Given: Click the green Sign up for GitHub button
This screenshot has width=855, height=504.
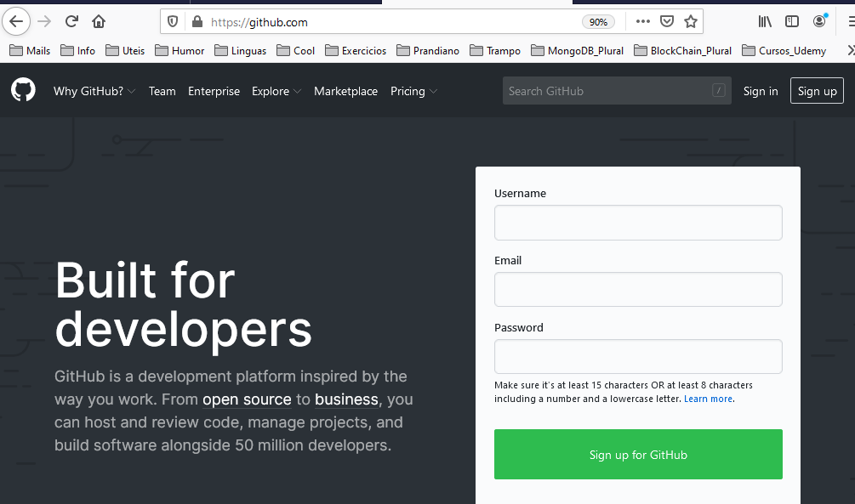Looking at the screenshot, I should pyautogui.click(x=638, y=455).
